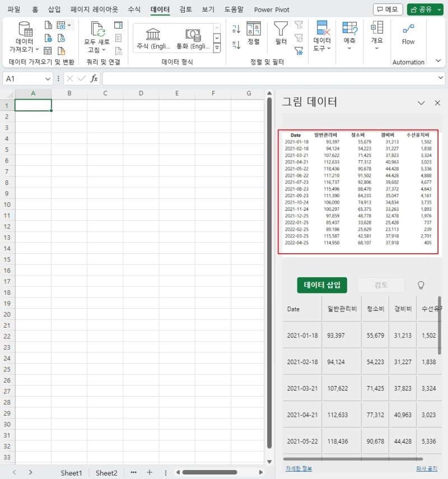Open the Sheet2 worksheet tab
The height and width of the screenshot is (479, 448).
pos(106,473)
